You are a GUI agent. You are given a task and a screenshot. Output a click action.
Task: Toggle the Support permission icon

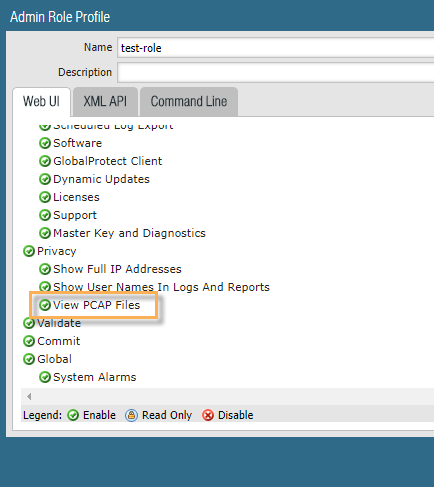coord(45,215)
